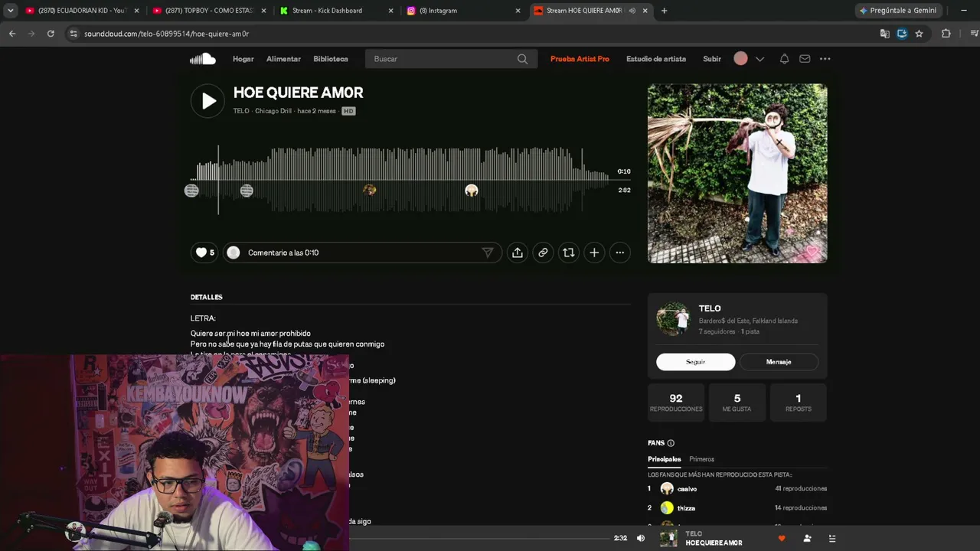Follow TELO with the Seguir button

pos(695,362)
